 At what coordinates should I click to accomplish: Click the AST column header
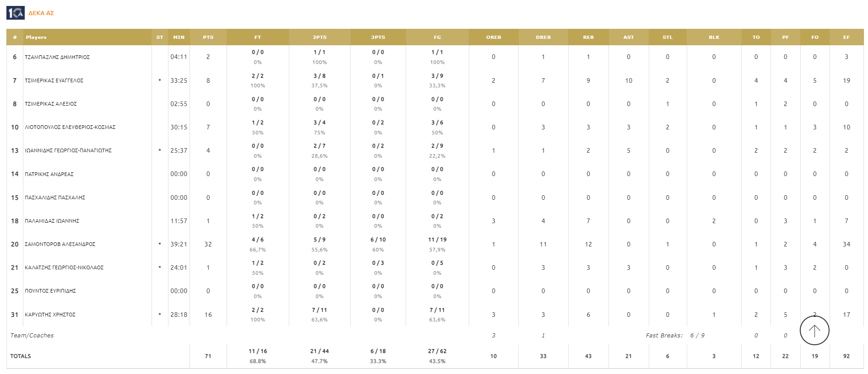pyautogui.click(x=629, y=37)
